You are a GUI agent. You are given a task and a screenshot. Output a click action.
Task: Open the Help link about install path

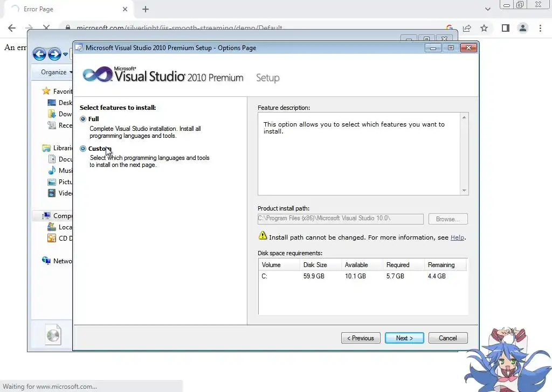[457, 237]
